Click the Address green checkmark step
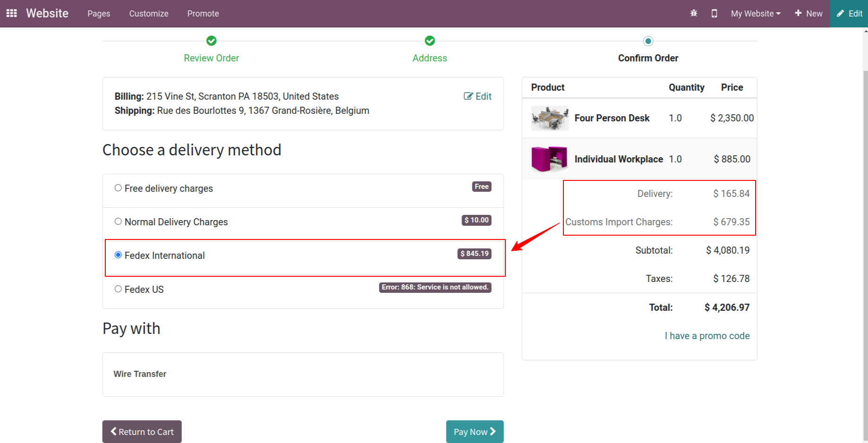The image size is (868, 443). [430, 41]
